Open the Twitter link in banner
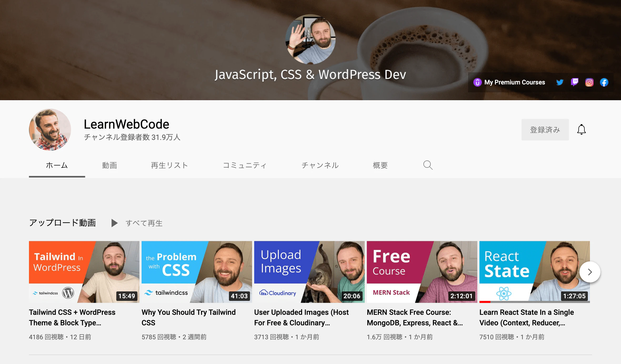The height and width of the screenshot is (364, 621). pyautogui.click(x=560, y=82)
